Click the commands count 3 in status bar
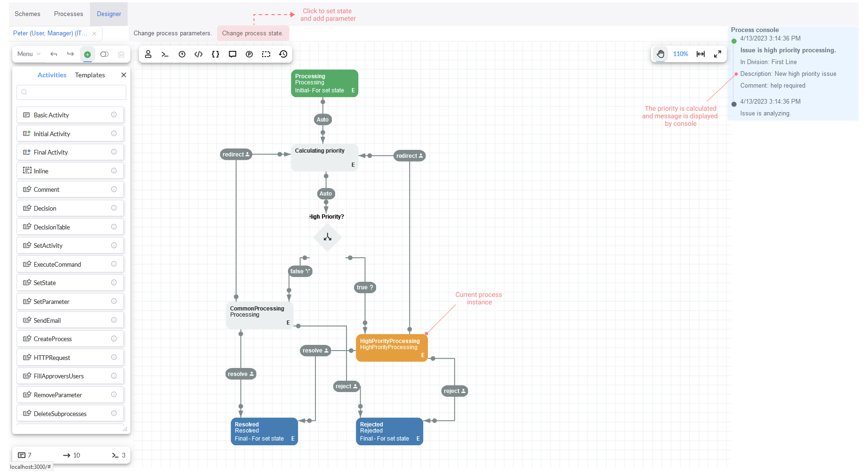This screenshot has width=868, height=474. tap(119, 455)
